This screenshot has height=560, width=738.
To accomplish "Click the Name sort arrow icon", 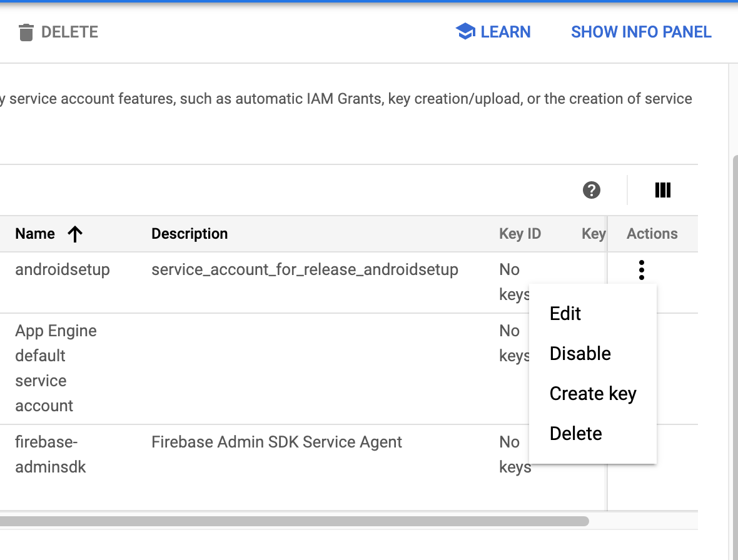I will click(x=75, y=234).
